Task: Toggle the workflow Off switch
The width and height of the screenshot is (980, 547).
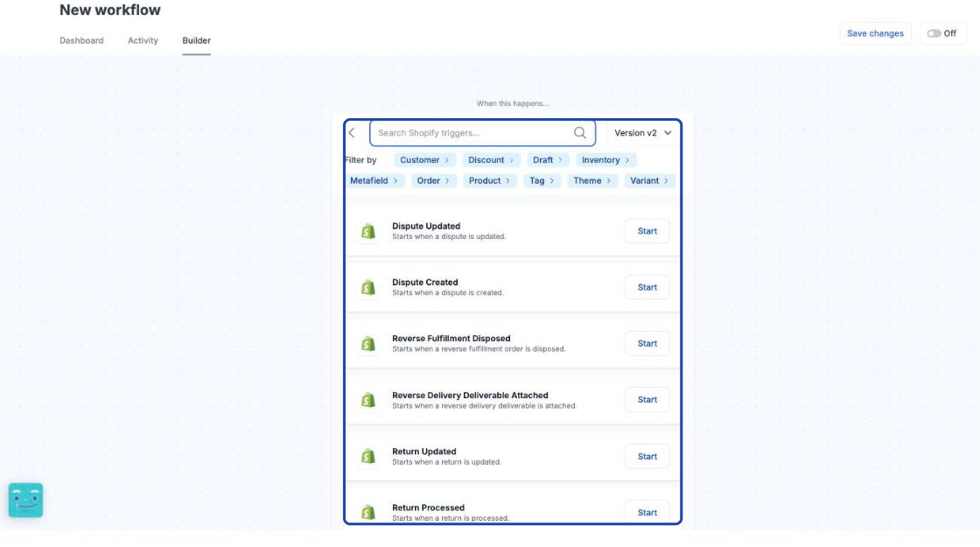Action: pyautogui.click(x=934, y=33)
